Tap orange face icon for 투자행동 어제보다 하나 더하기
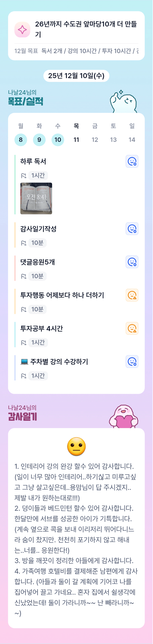153x644 pixels. 132,295
